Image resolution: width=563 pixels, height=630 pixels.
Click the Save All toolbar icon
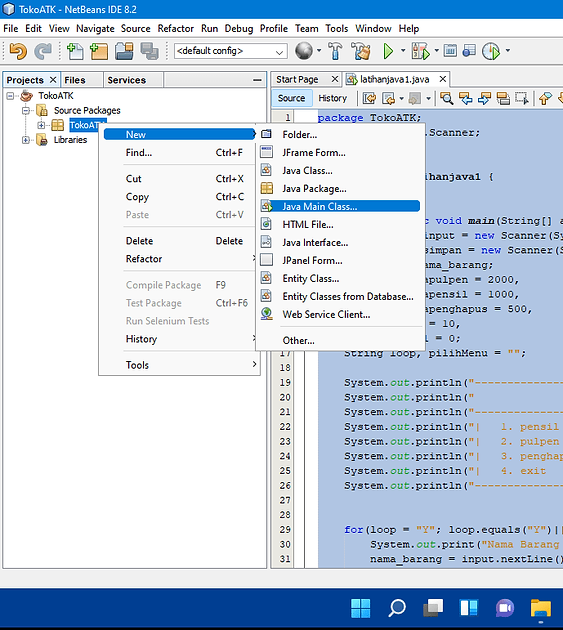pyautogui.click(x=149, y=51)
